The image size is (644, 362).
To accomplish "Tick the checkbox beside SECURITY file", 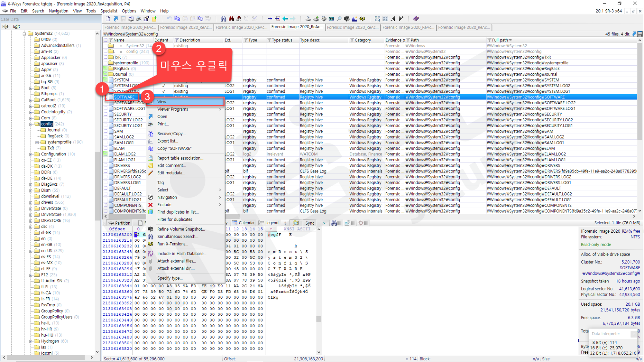I will coord(106,114).
